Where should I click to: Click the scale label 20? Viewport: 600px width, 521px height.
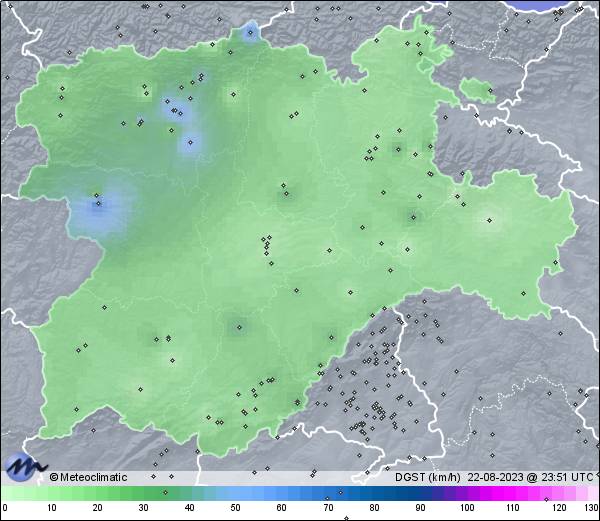tap(98, 508)
